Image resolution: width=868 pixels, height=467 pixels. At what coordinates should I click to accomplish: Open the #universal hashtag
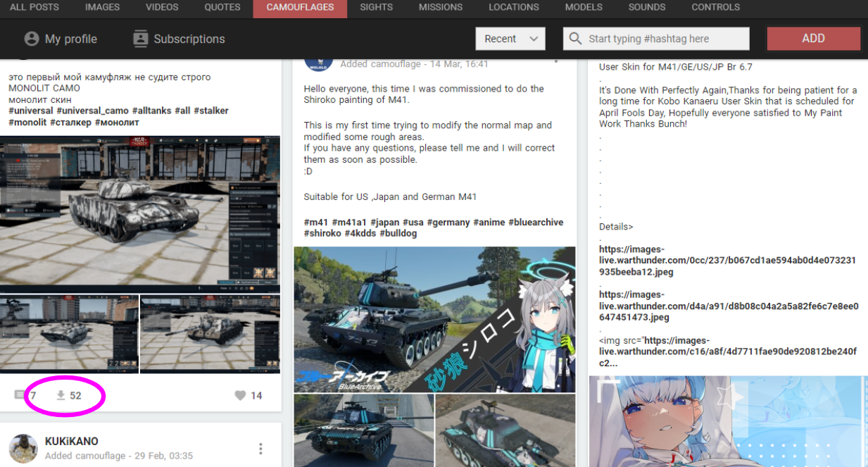click(30, 111)
